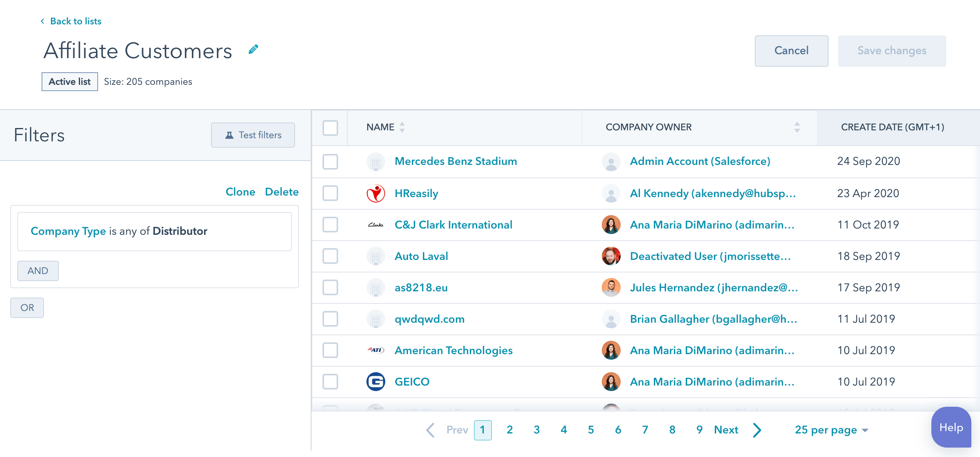Click the OR filter condition button

click(27, 307)
